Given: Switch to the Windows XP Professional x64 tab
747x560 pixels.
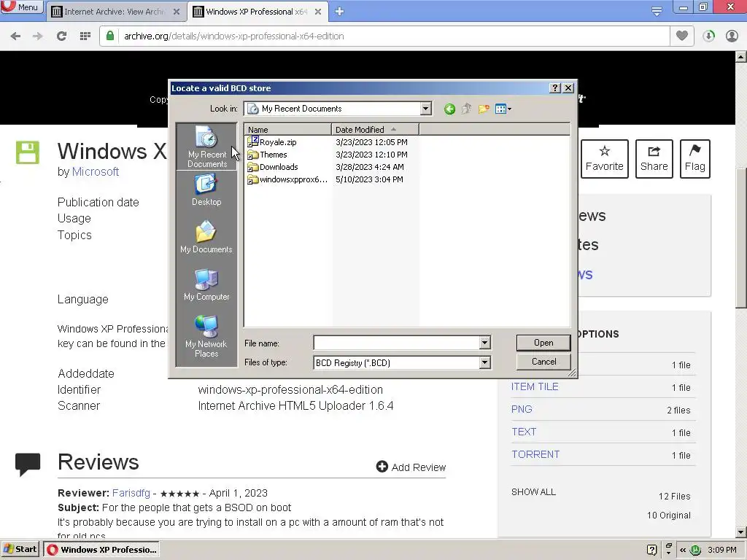Looking at the screenshot, I should (x=256, y=12).
